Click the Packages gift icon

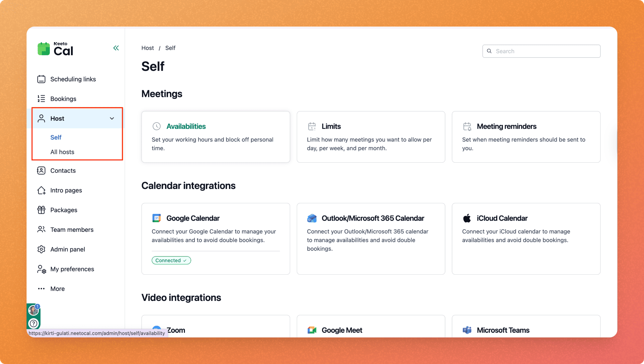[x=41, y=210]
